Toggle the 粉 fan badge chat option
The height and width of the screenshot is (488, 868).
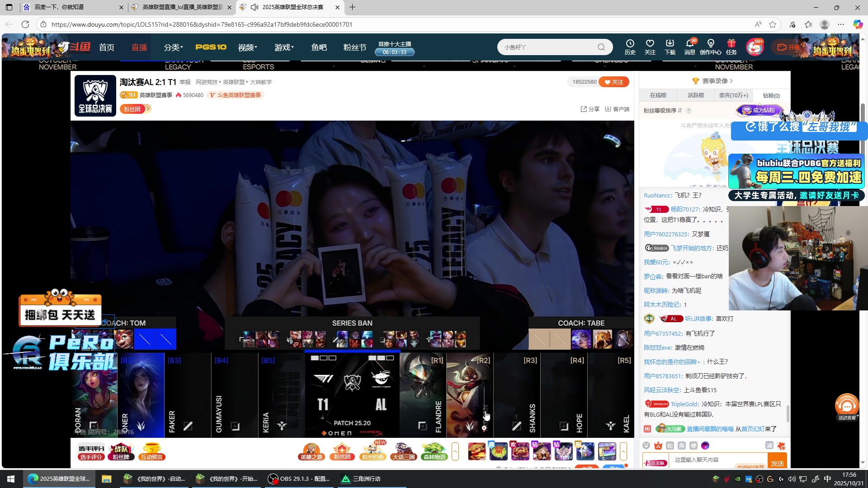coord(670,446)
